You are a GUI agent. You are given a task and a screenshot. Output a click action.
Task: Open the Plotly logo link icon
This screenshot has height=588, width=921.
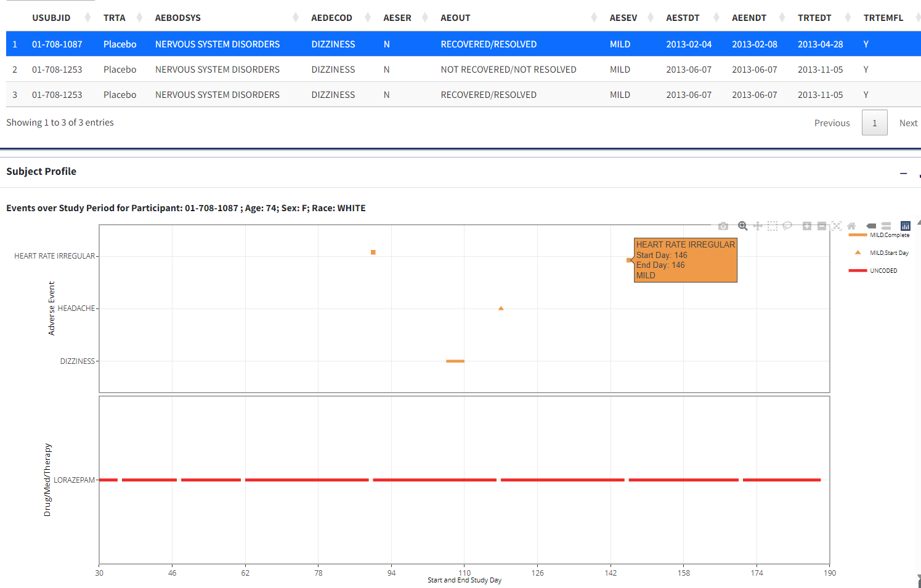coord(906,226)
